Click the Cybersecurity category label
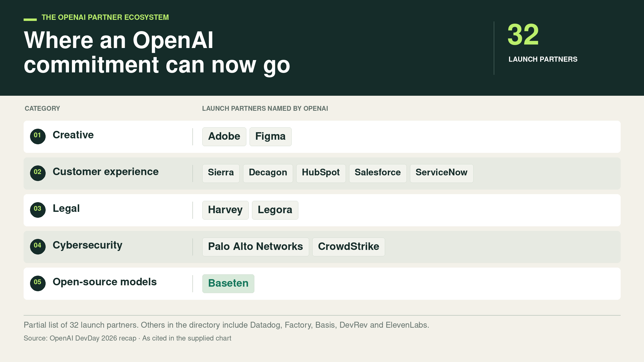644x362 pixels. (87, 245)
